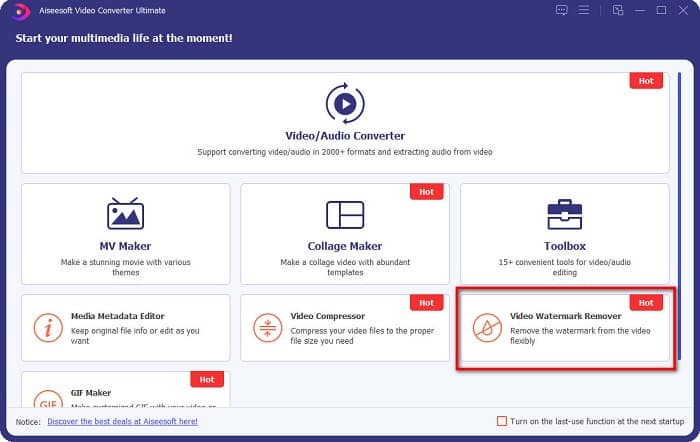Click 'Support converting video/audio in 2000+ formats' description
The image size is (700, 442).
tap(345, 152)
